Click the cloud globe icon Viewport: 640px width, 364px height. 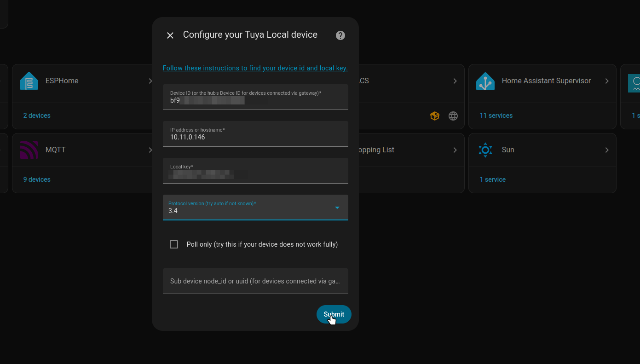pyautogui.click(x=453, y=116)
